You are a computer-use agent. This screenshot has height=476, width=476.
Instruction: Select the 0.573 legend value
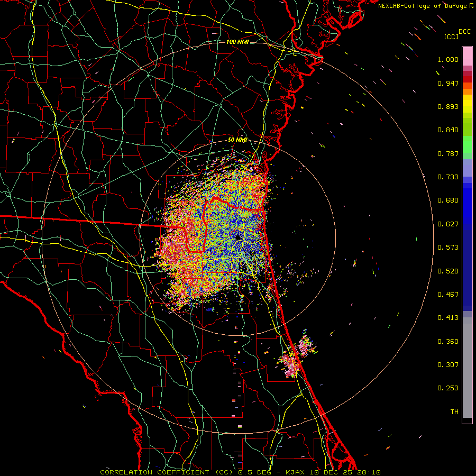click(448, 248)
